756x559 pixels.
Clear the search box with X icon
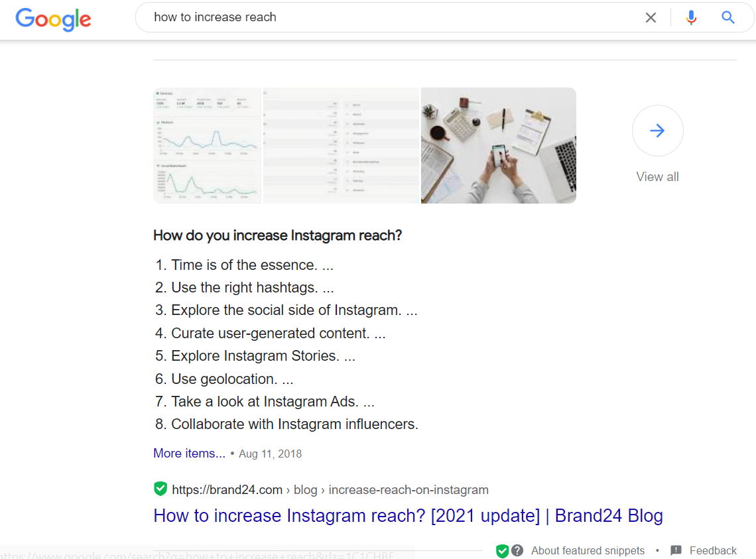[x=651, y=18]
